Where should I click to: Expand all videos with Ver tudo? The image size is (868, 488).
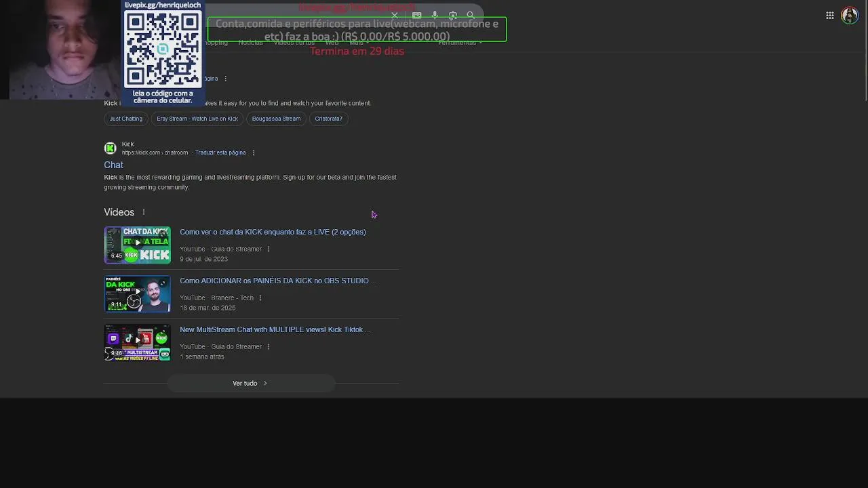(251, 383)
